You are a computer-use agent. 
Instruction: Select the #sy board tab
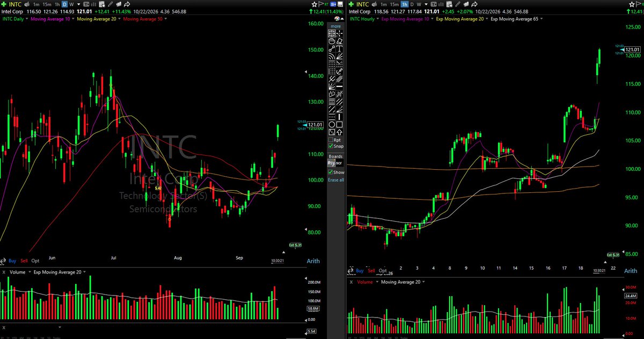(331, 163)
